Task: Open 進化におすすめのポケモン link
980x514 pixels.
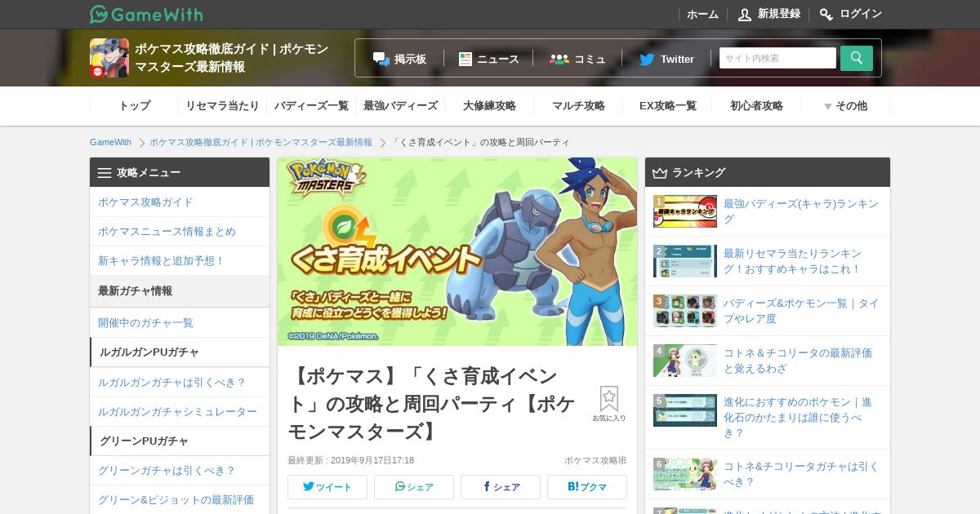Action: (798, 418)
